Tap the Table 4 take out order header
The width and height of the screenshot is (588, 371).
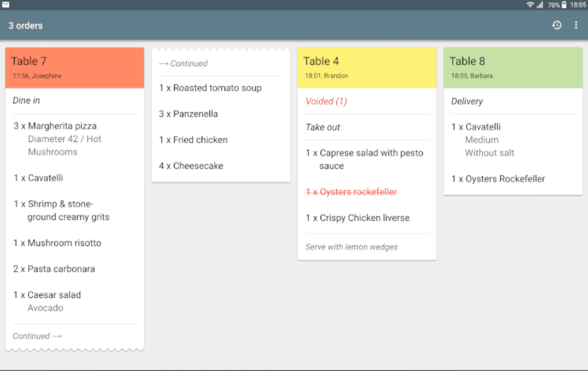367,66
